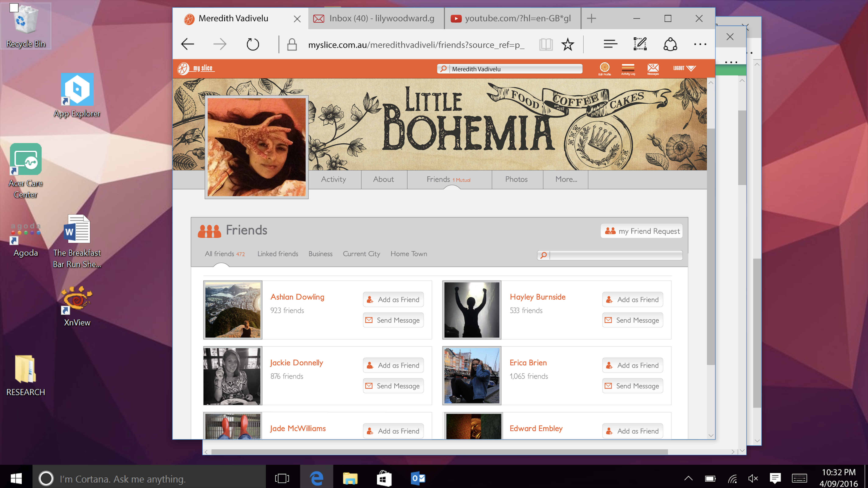Send Message to Jackie Donnelly
The image size is (868, 488).
(393, 386)
